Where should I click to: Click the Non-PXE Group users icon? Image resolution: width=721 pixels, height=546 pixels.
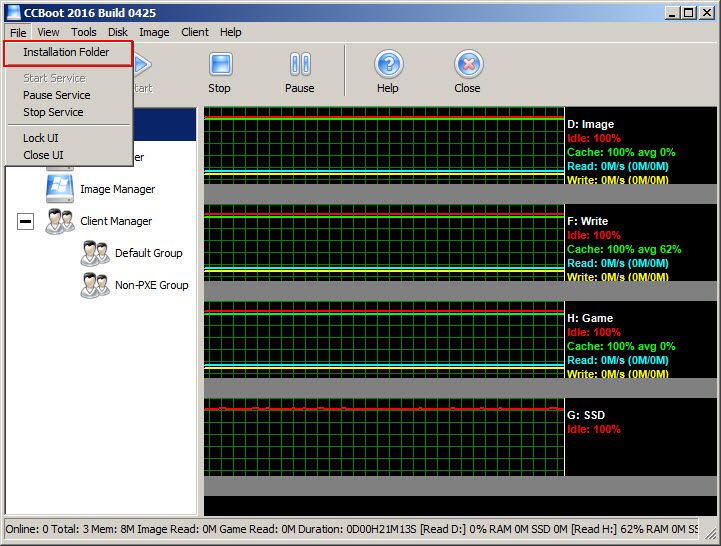coord(95,285)
